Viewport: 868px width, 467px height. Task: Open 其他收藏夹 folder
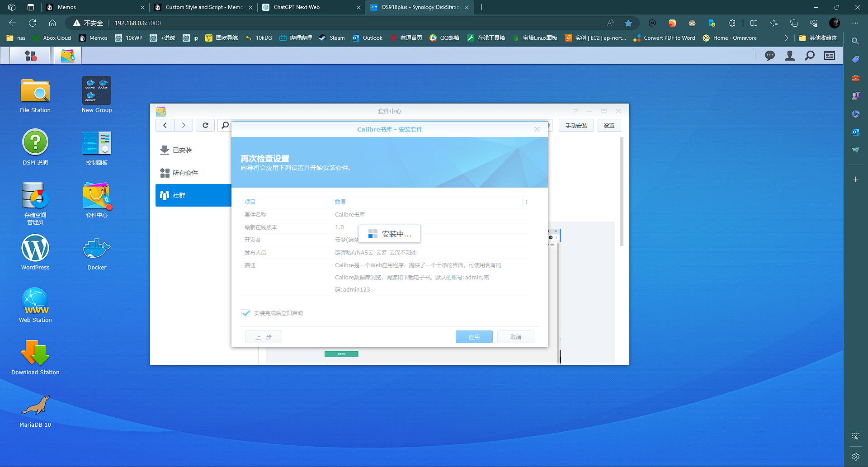pyautogui.click(x=818, y=38)
